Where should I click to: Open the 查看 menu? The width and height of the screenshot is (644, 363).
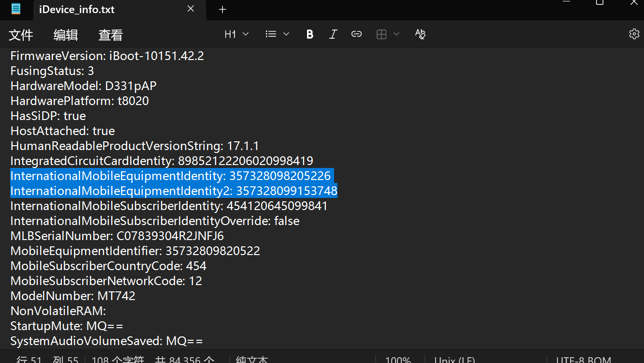coord(111,35)
